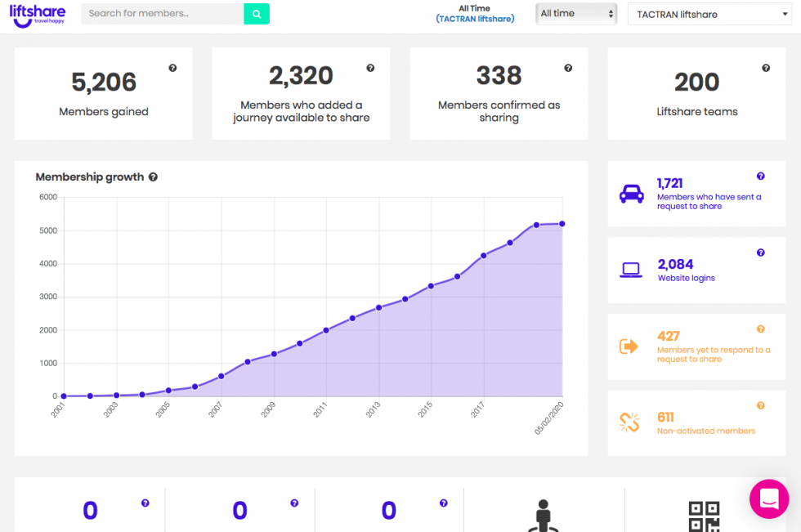Open the help tooltip beside Membership growth
This screenshot has width=801, height=532.
point(153,177)
